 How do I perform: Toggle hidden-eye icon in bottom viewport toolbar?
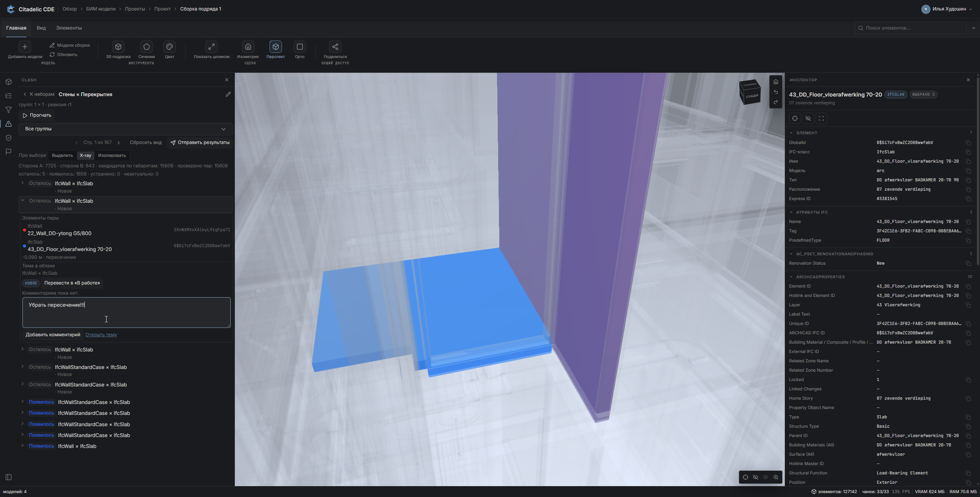tap(756, 477)
